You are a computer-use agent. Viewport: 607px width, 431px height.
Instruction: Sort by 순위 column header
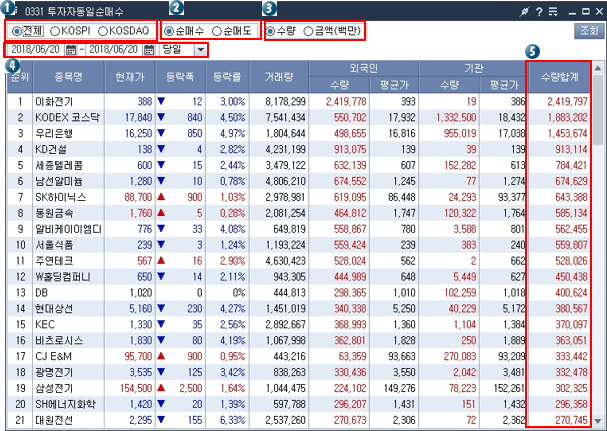[20, 77]
